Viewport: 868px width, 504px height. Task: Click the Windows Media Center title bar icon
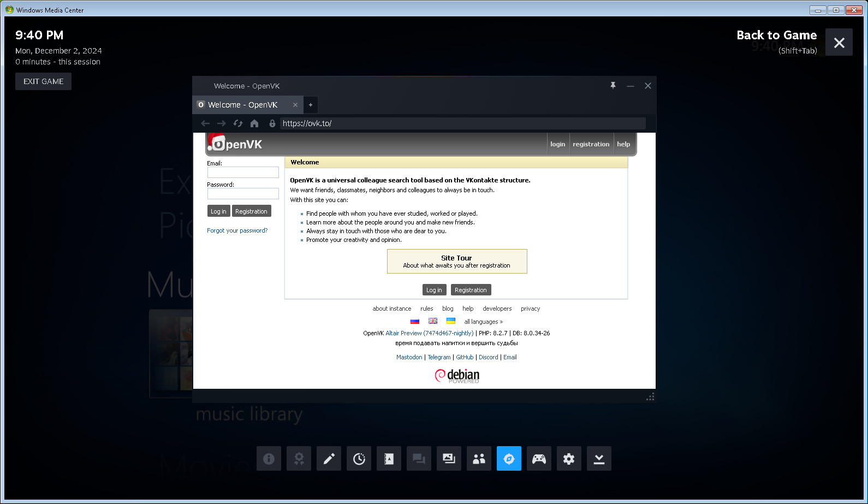(9, 10)
